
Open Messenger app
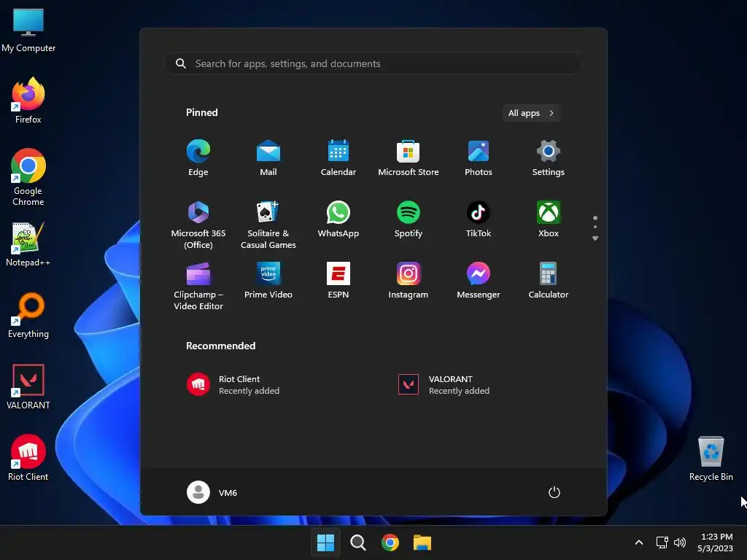(479, 281)
